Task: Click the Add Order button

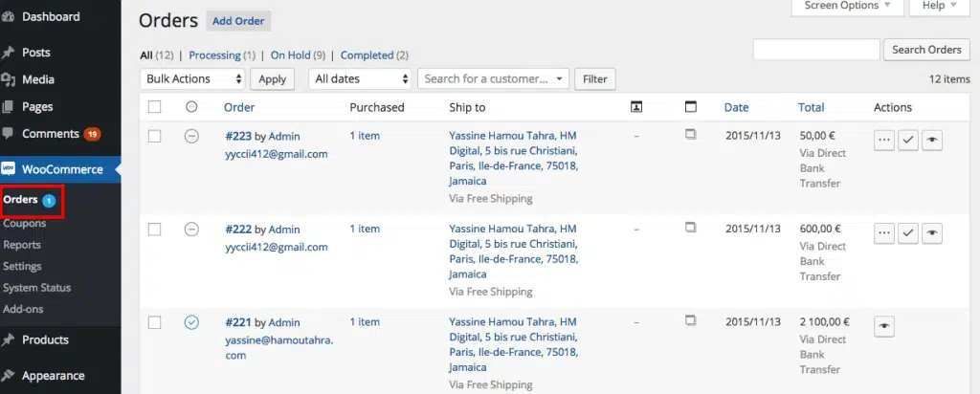Action: 239,21
